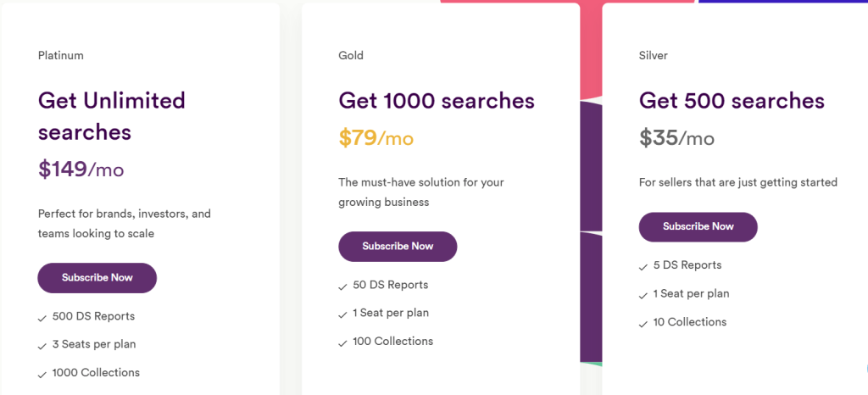Click checkmark next to Gold's 1 Seat per plan
This screenshot has height=395, width=868.
(x=342, y=314)
